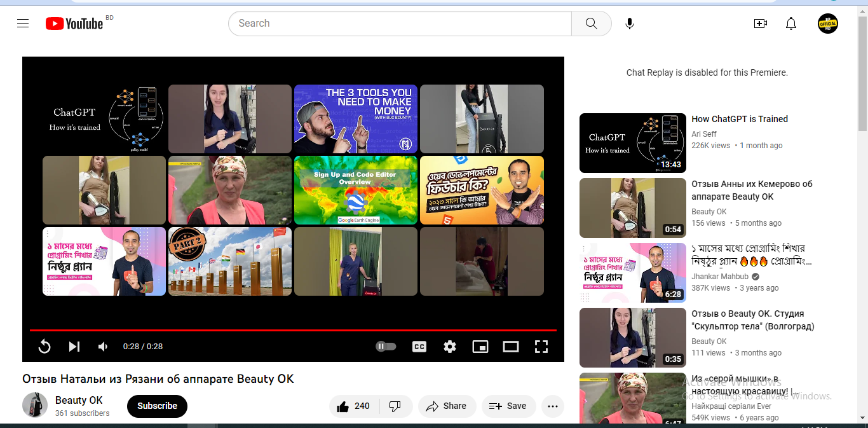Image resolution: width=868 pixels, height=428 pixels.
Task: Open the more actions ellipsis
Action: point(553,406)
